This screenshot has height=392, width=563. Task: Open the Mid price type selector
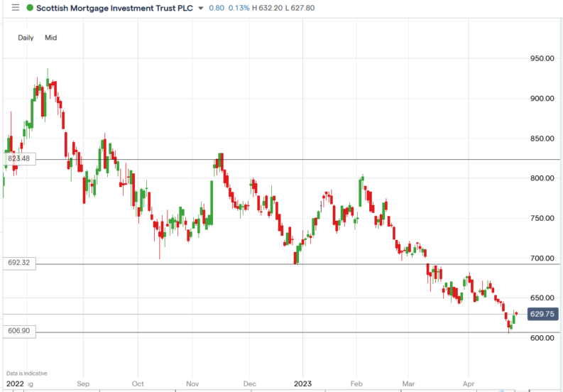(x=50, y=38)
